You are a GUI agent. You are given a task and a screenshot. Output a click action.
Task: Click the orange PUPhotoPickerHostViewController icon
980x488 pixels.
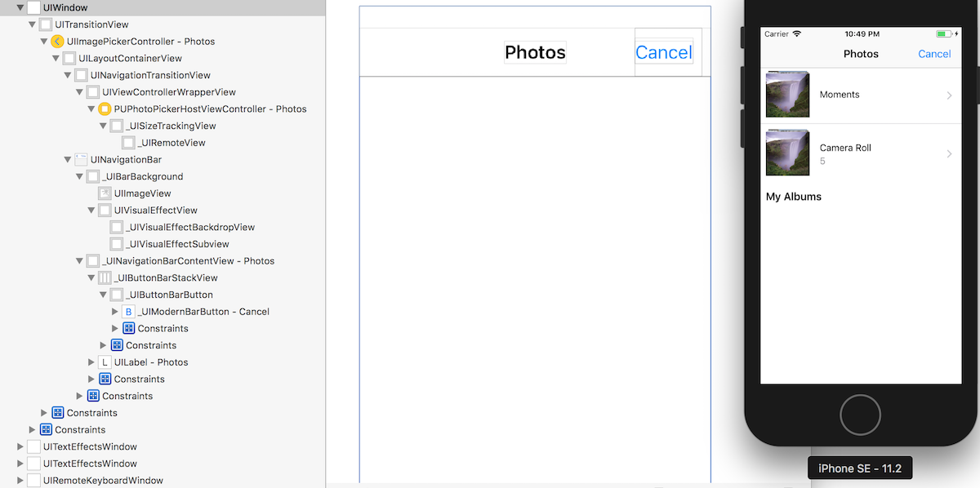click(x=105, y=109)
